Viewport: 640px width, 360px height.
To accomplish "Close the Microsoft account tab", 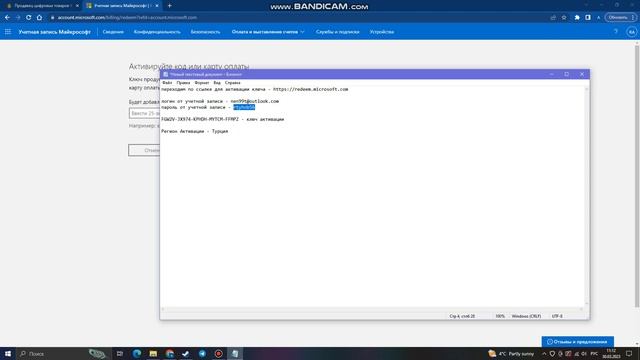I will [x=157, y=6].
